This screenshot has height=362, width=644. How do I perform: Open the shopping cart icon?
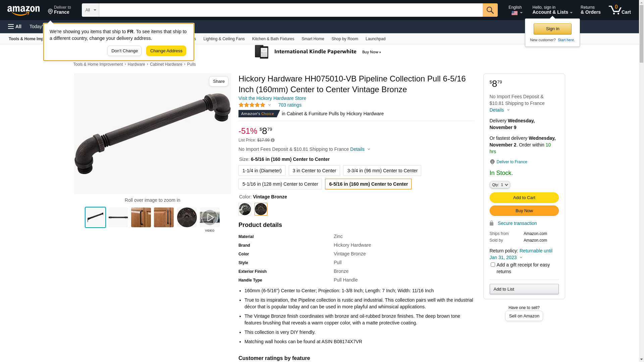620,10
